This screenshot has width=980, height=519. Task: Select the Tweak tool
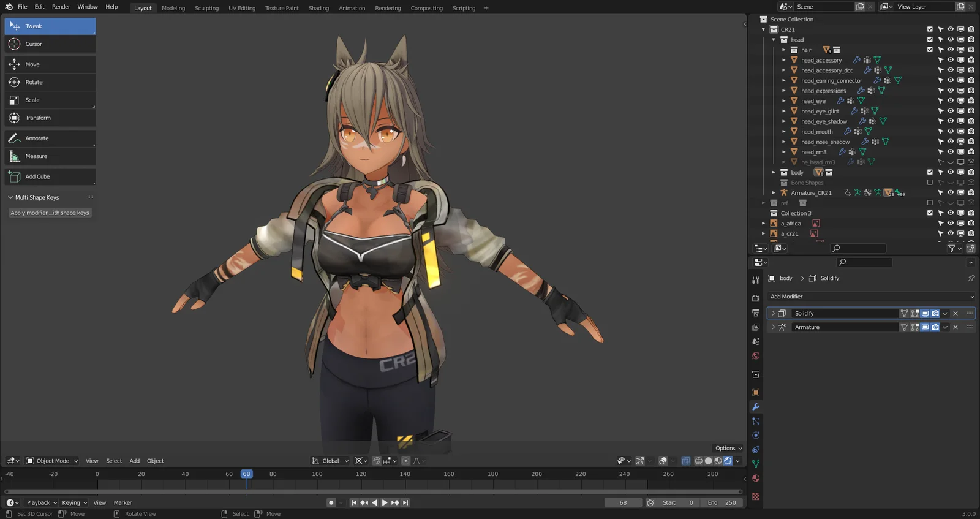[50, 26]
